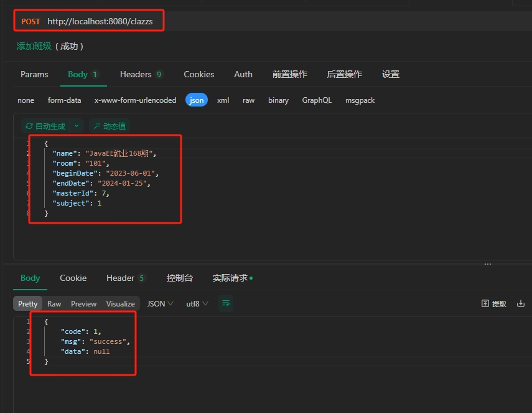Screen dimensions: 532x413
Task: Open the 实际请求 tab
Action: (232, 278)
